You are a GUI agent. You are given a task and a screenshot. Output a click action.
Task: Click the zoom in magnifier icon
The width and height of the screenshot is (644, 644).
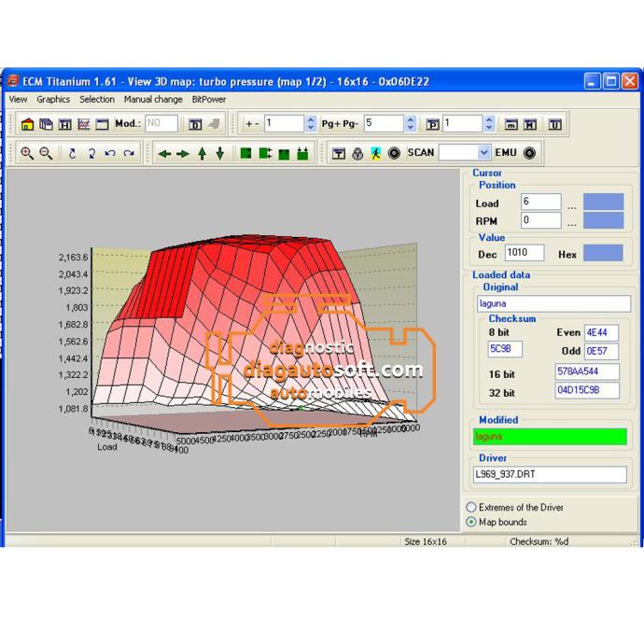[x=27, y=154]
